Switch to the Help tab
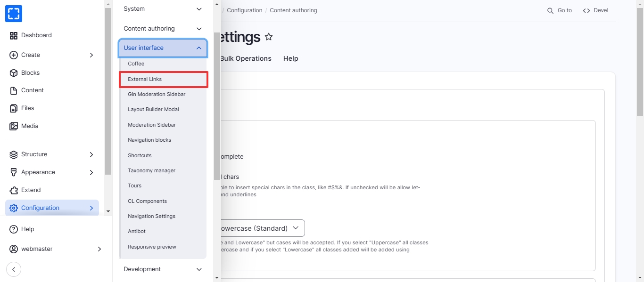Screen dimensions: 644x282 (290, 58)
